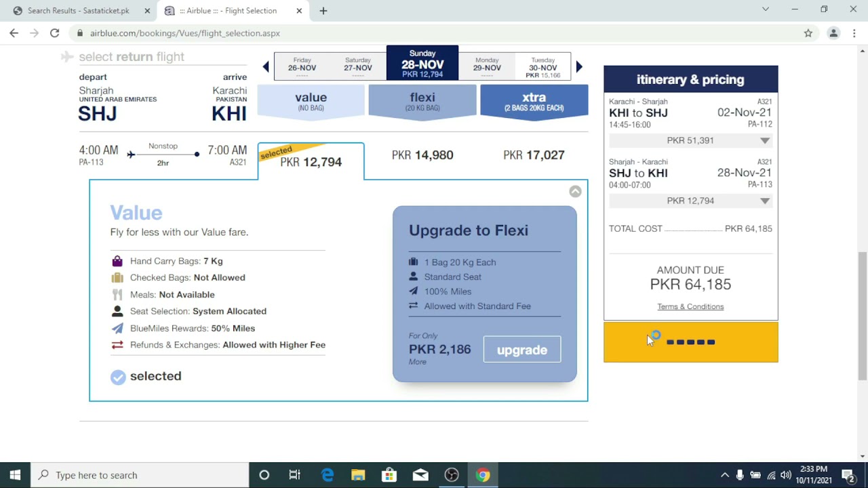Click the Hand Carry Bags icon
Viewport: 868px width, 488px height.
[117, 261]
